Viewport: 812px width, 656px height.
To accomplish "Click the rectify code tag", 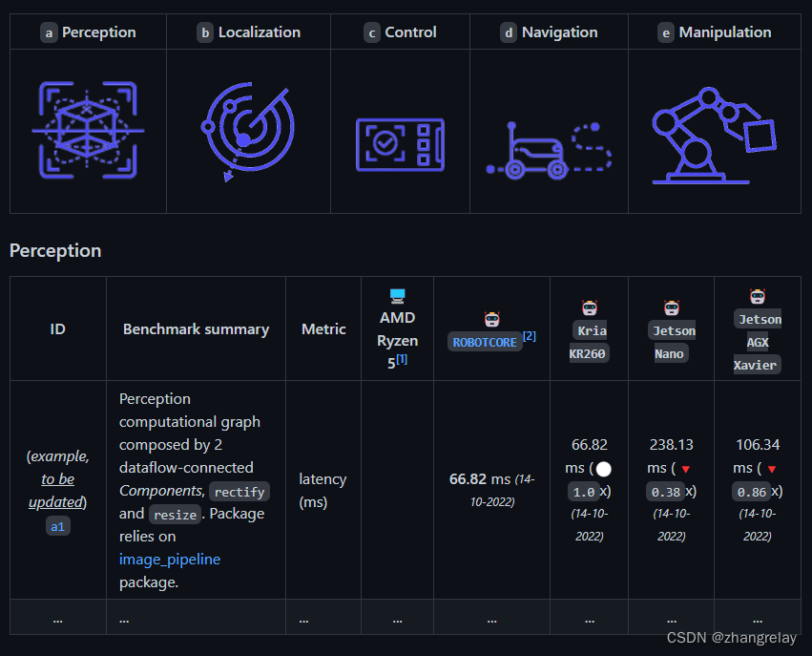I will pos(239,491).
